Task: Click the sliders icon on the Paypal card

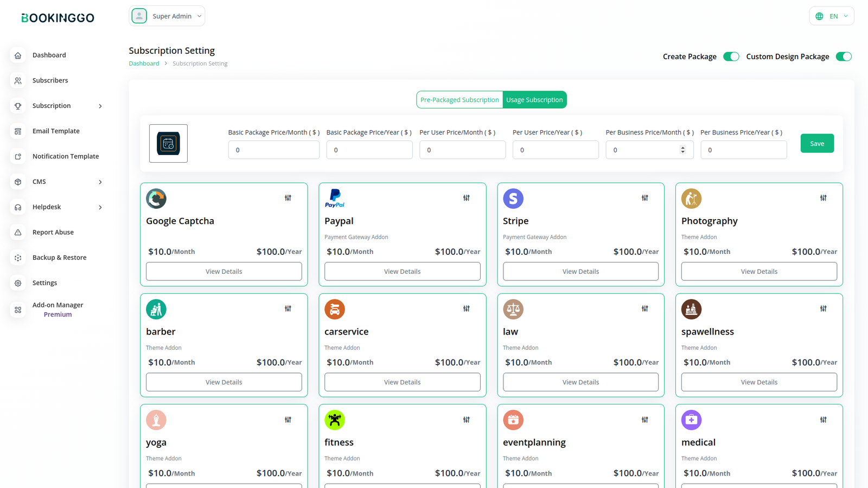Action: tap(467, 198)
